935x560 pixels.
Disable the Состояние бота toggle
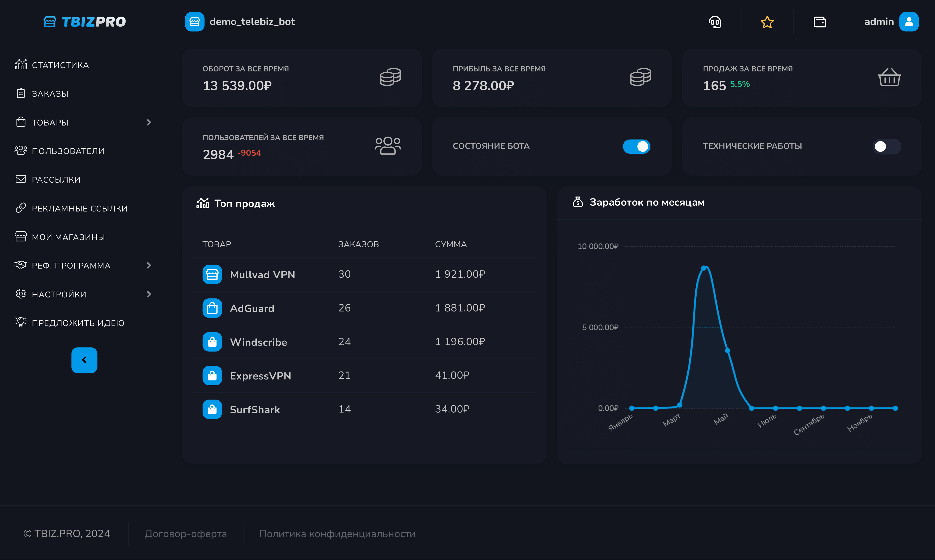pyautogui.click(x=636, y=146)
